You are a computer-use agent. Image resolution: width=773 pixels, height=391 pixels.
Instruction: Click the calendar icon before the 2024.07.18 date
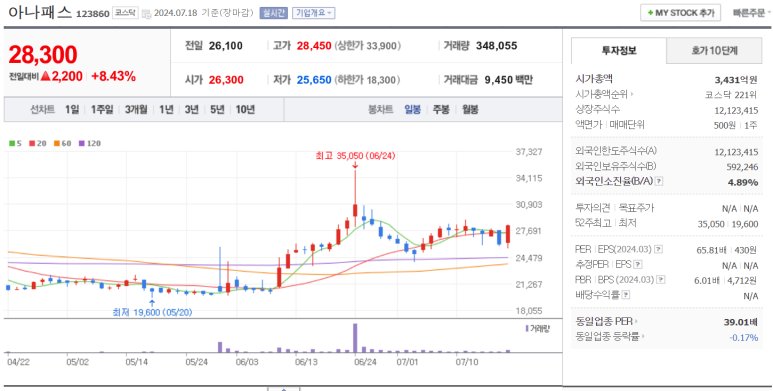coord(146,14)
